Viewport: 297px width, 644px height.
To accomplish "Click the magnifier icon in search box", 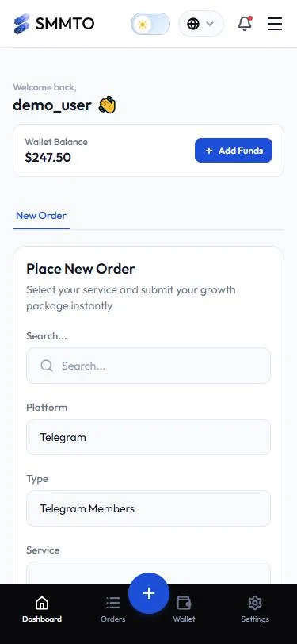I will point(47,366).
